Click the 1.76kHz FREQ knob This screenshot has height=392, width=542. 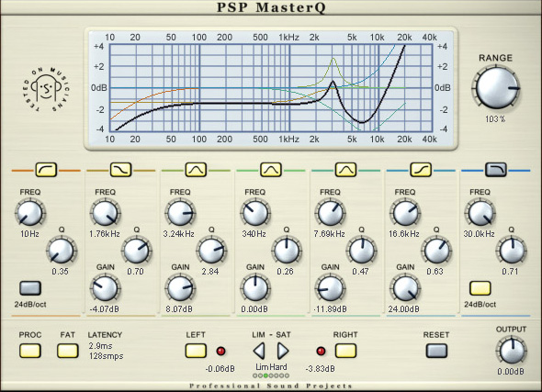tap(105, 213)
